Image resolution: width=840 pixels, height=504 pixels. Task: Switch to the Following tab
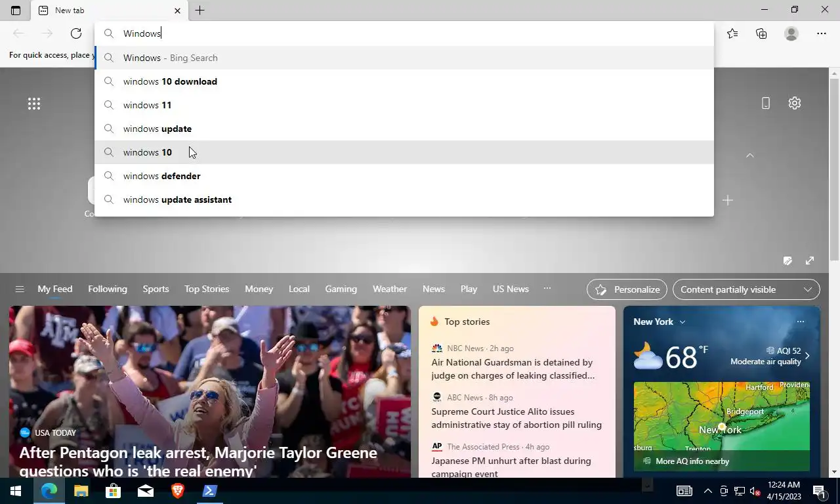point(108,289)
